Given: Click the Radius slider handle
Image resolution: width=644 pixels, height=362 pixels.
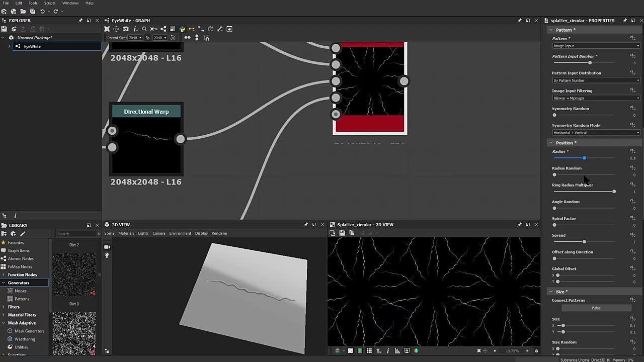Looking at the screenshot, I should 584,158.
